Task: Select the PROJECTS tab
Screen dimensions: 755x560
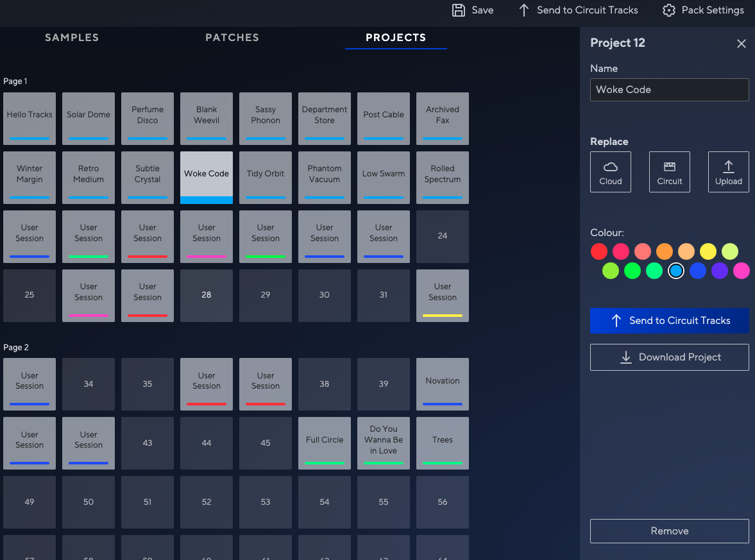Action: coord(395,38)
